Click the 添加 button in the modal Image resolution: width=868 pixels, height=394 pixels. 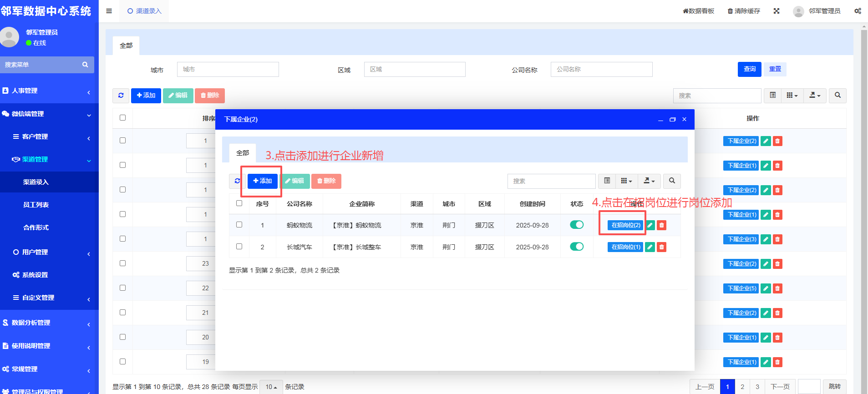tap(263, 181)
